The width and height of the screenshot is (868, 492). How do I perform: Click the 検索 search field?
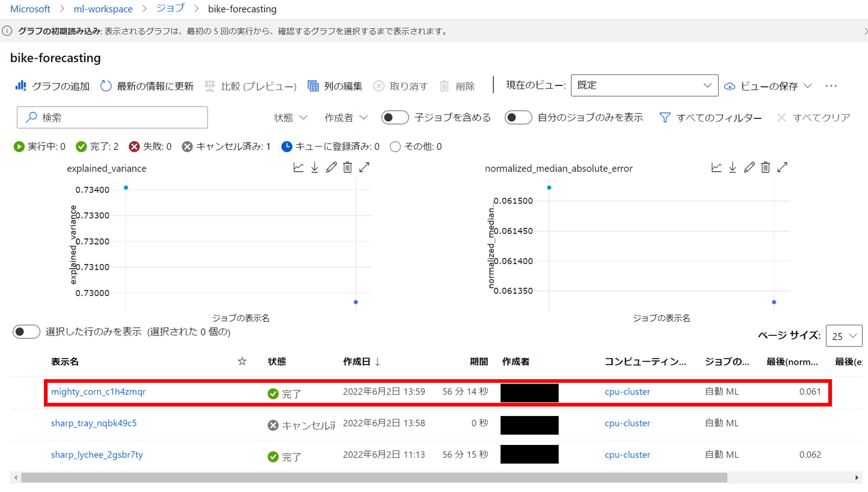coord(112,117)
